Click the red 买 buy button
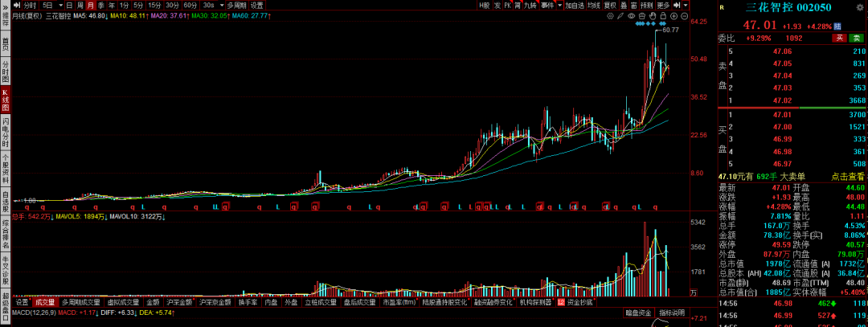This screenshot has width=868, height=327. 840,39
